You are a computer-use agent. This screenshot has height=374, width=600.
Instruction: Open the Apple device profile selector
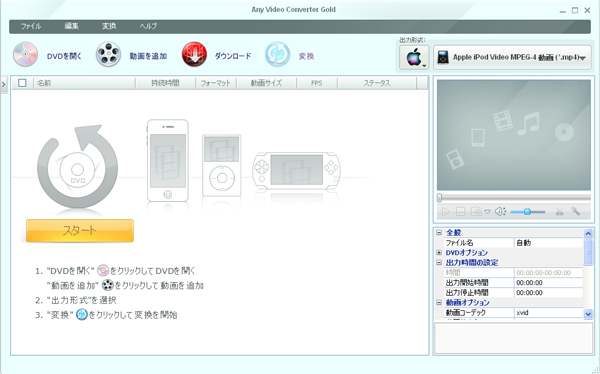[x=414, y=58]
